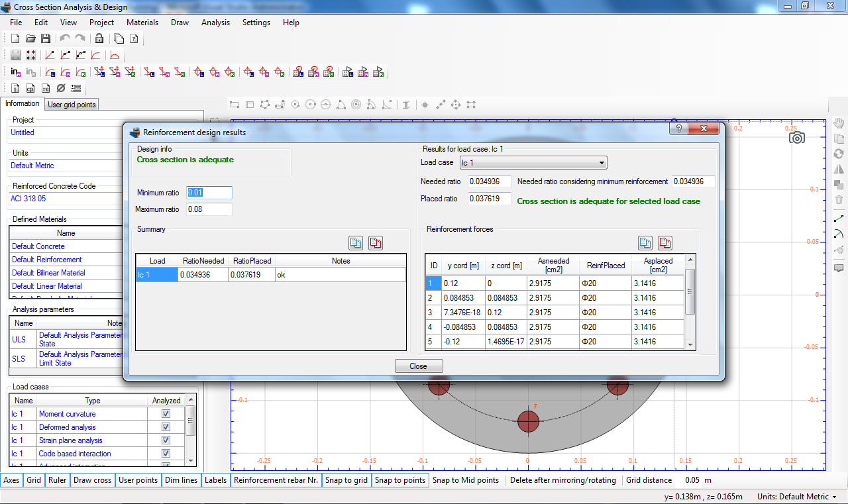Click the diameter symbol toolbar icon
Image resolution: width=848 pixels, height=504 pixels.
click(x=61, y=88)
